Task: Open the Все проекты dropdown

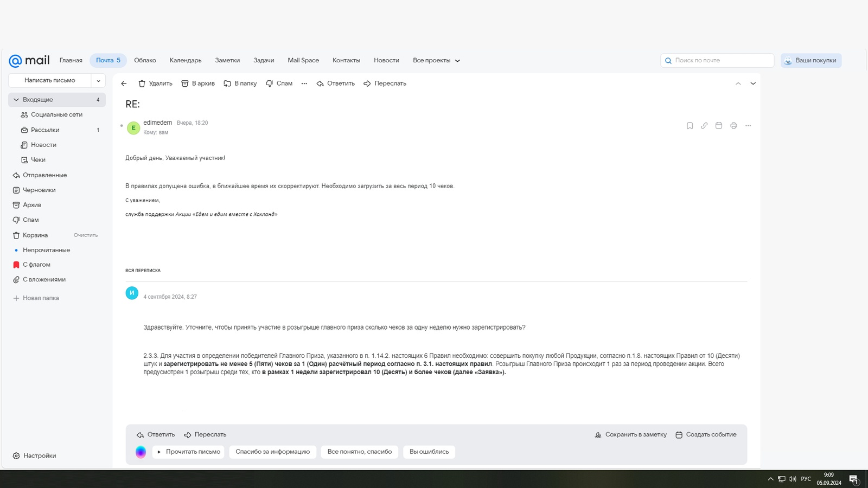Action: (x=436, y=61)
